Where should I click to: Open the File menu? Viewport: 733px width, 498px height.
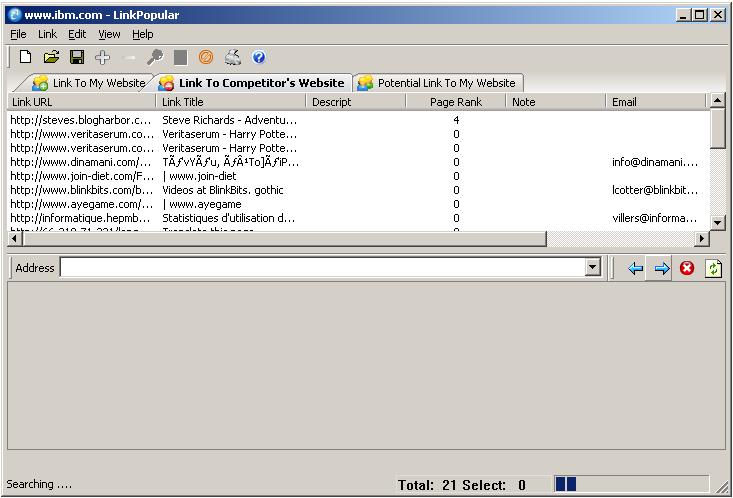(x=18, y=34)
